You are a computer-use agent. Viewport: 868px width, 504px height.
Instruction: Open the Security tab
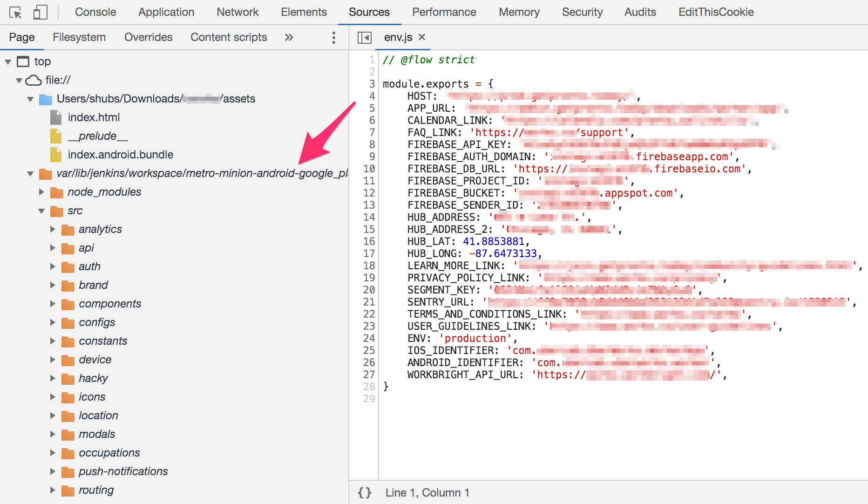pyautogui.click(x=582, y=12)
